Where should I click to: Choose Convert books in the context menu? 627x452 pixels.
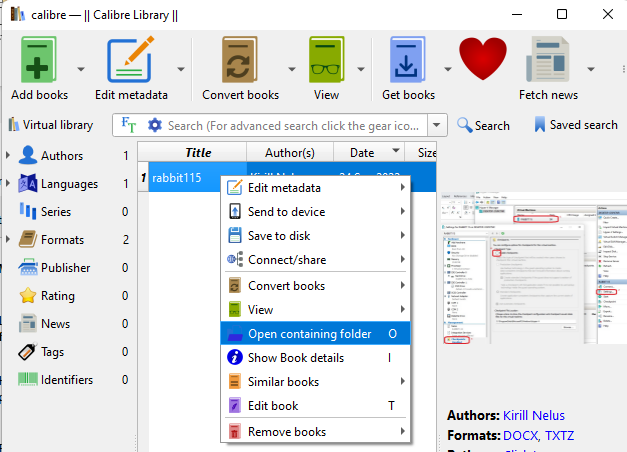click(x=315, y=286)
